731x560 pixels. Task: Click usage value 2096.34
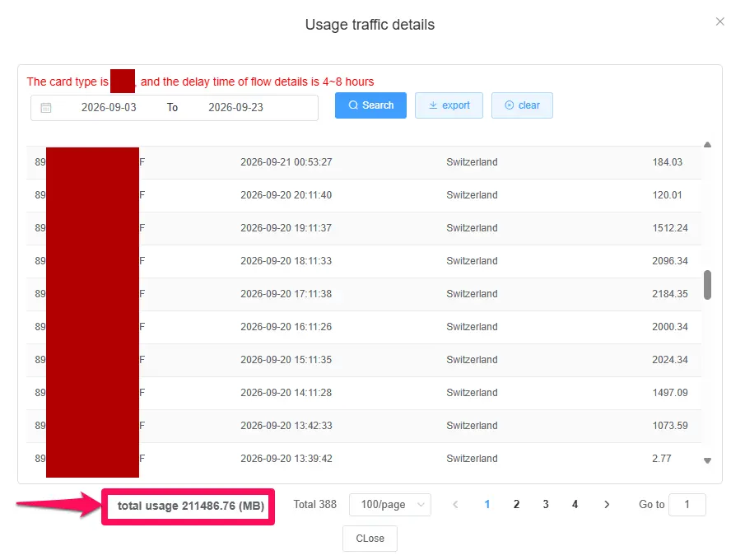[x=670, y=261]
